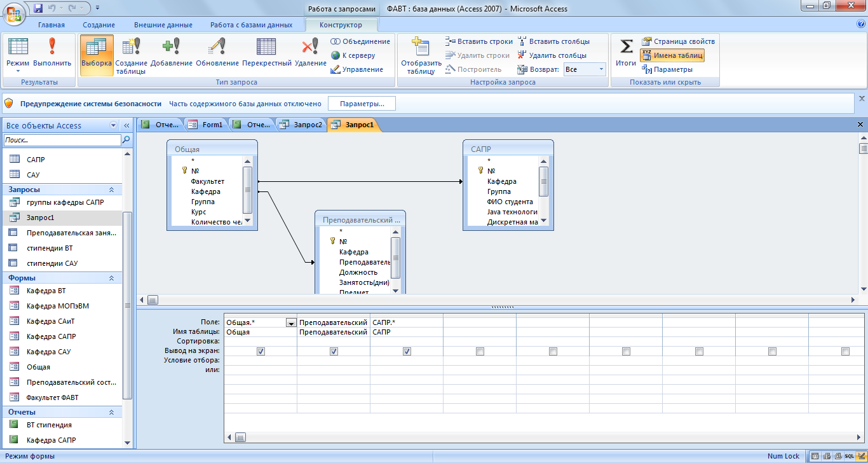This screenshot has width=868, height=463.
Task: Uncheck Вывод на экран for Общая.* column
Action: pos(261,351)
